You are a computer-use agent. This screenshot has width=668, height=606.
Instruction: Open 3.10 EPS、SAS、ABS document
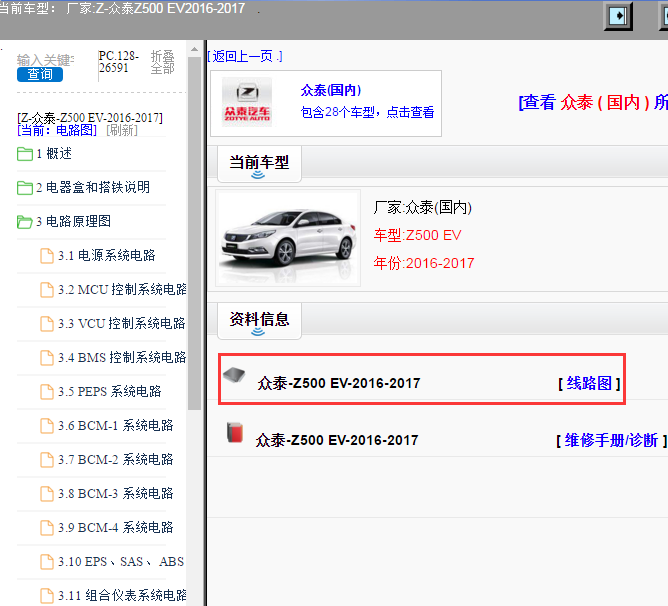pos(121,562)
